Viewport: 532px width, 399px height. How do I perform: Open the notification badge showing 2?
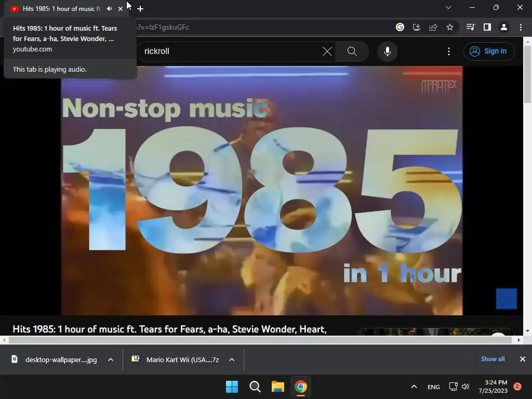517,387
